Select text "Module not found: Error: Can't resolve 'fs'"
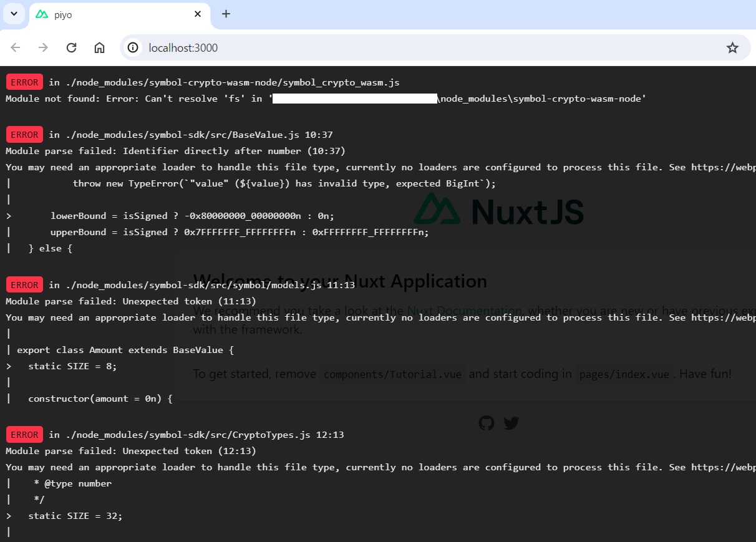 pos(125,99)
